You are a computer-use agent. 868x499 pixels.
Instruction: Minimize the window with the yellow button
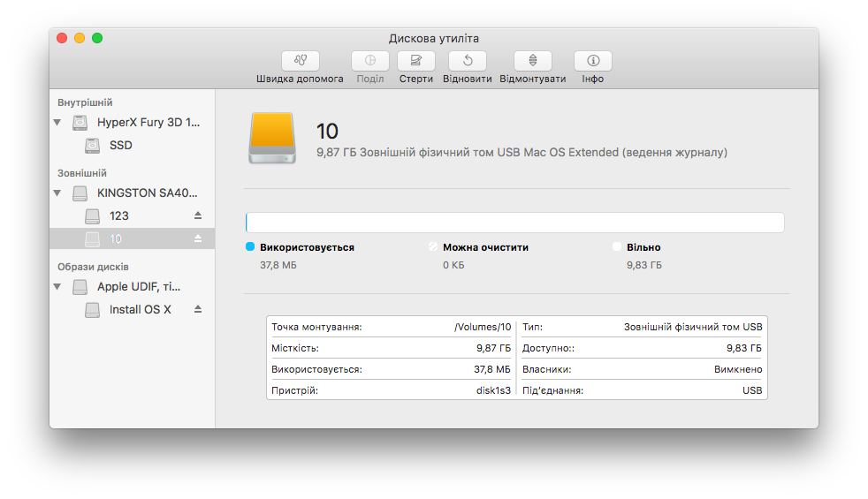(x=80, y=38)
